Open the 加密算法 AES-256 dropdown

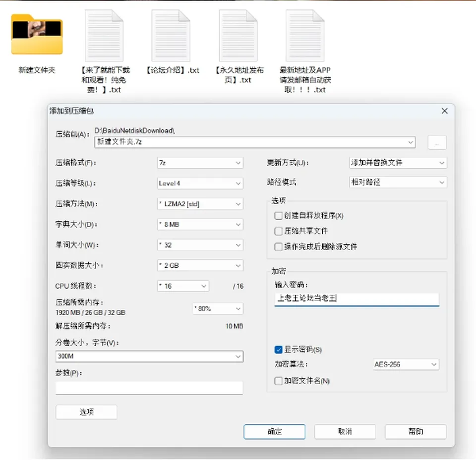click(x=406, y=364)
